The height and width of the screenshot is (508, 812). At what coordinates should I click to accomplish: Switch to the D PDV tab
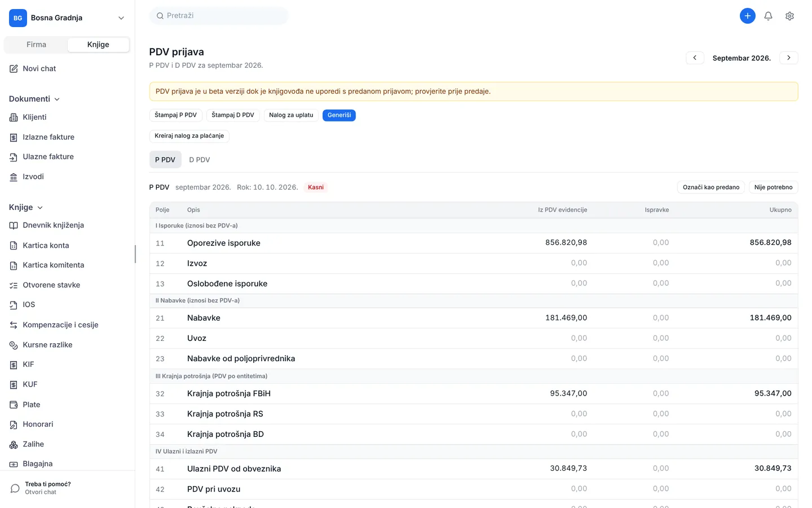200,160
